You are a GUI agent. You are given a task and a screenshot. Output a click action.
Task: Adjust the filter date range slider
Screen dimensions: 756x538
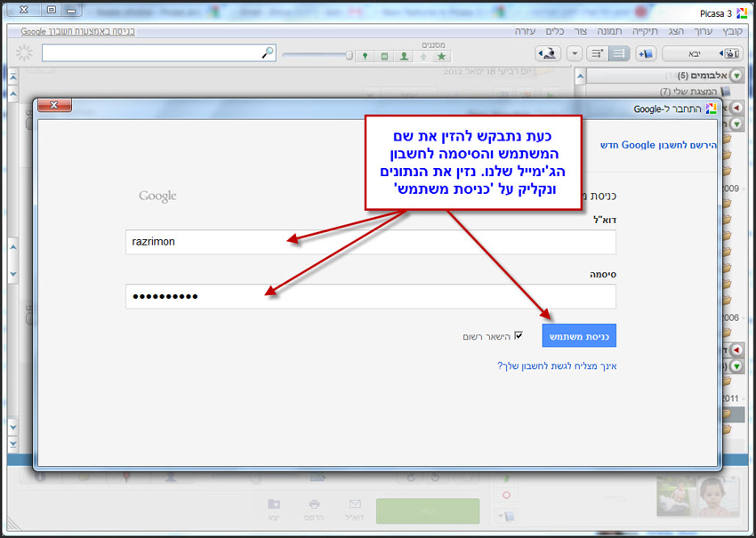pyautogui.click(x=349, y=55)
